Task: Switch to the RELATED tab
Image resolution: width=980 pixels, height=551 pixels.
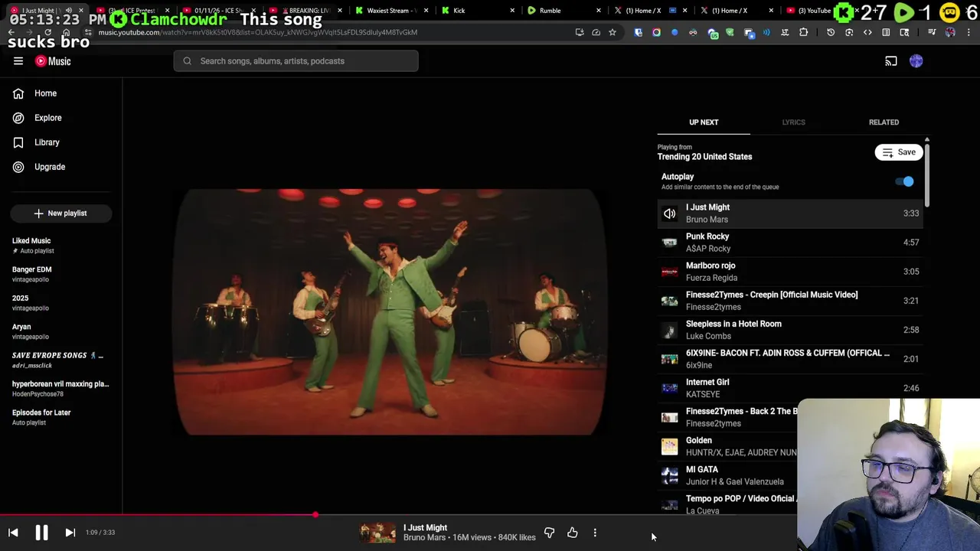Action: (884, 122)
